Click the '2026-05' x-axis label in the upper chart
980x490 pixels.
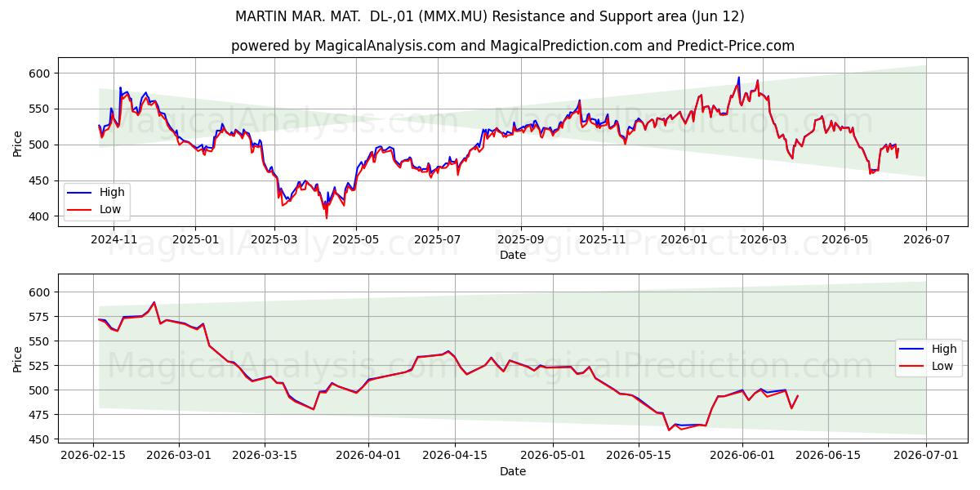click(x=844, y=239)
